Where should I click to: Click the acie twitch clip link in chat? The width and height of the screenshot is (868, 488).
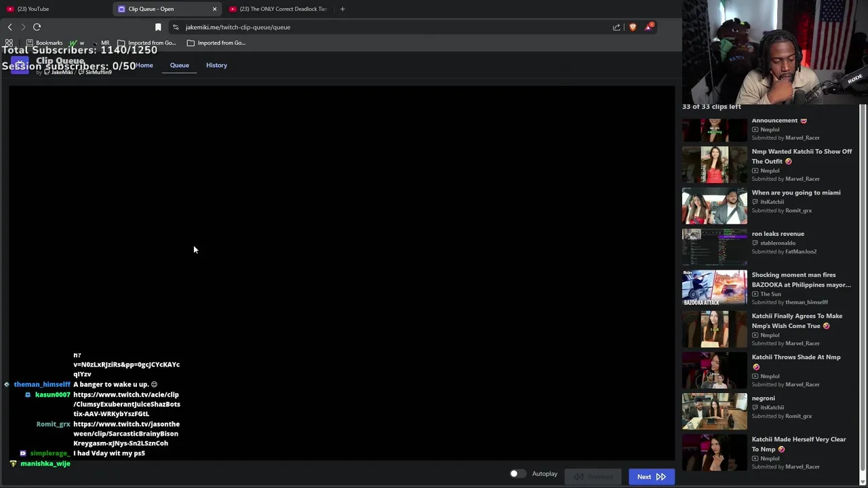coord(127,404)
